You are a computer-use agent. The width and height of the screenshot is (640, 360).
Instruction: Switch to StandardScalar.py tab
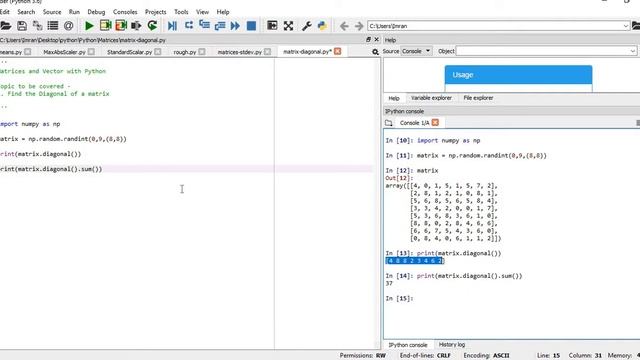click(129, 52)
